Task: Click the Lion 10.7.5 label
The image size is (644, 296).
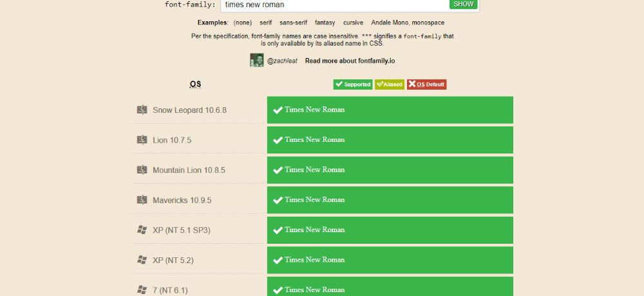Action: coord(172,140)
